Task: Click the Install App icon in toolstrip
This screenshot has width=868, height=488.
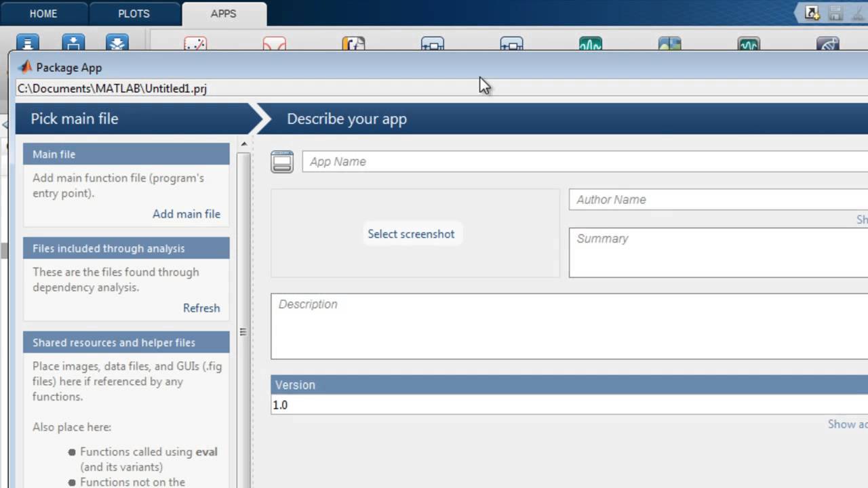Action: pos(73,43)
